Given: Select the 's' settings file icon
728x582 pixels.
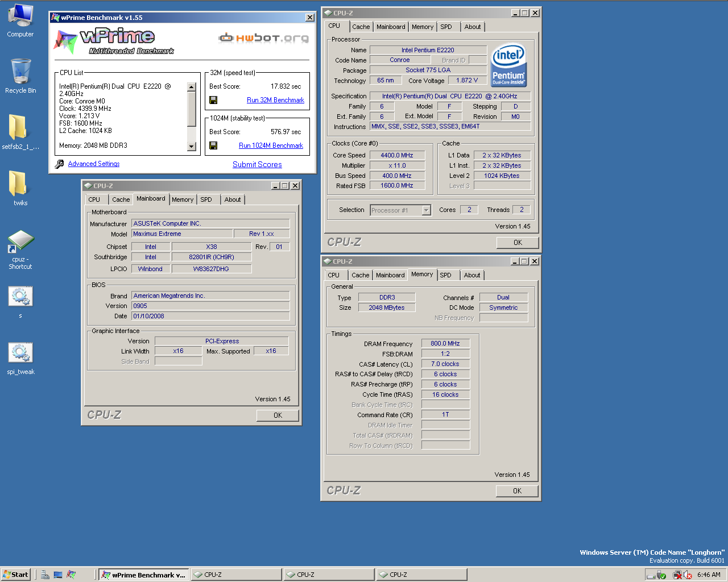Looking at the screenshot, I should pos(20,300).
